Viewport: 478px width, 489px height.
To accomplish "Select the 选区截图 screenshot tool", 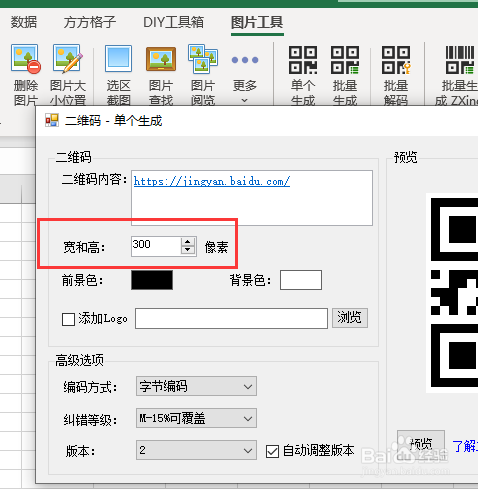I will [118, 59].
